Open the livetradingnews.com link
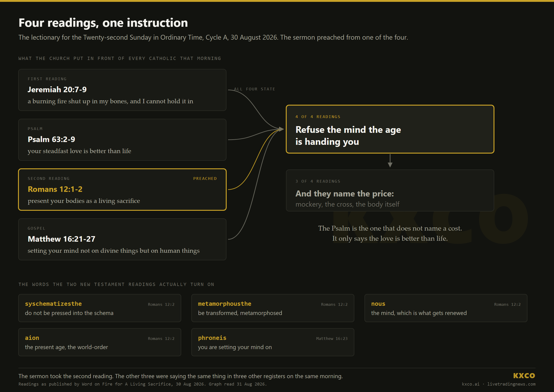Image resolution: width=554 pixels, height=392 pixels. [x=511, y=384]
